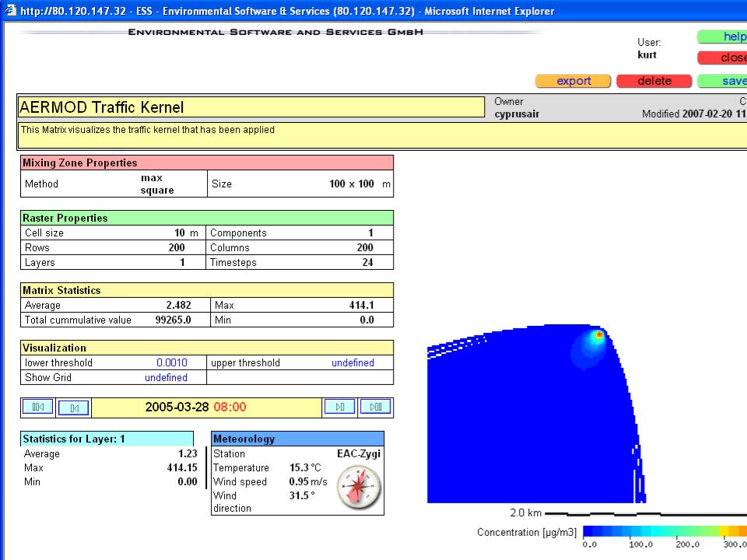Click the Rows value 200
This screenshot has height=560, width=747.
[177, 247]
